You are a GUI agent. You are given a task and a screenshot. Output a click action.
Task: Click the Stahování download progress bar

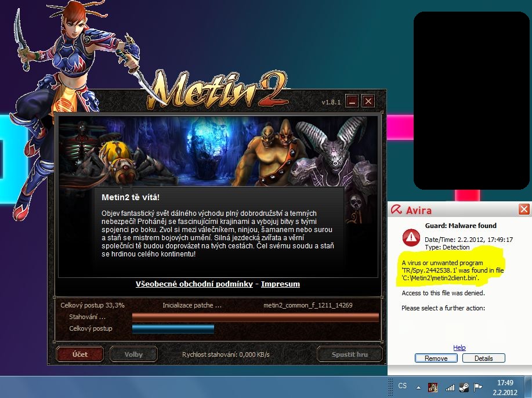click(255, 317)
